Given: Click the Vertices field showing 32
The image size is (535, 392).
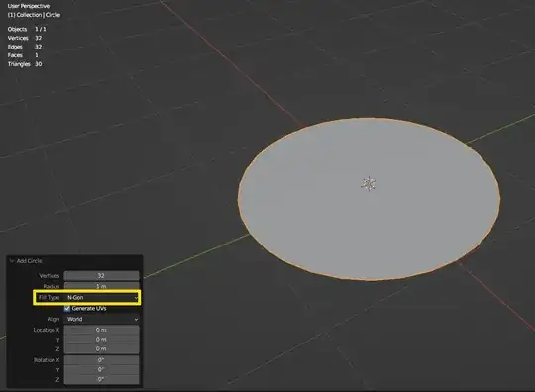Looking at the screenshot, I should click(101, 275).
